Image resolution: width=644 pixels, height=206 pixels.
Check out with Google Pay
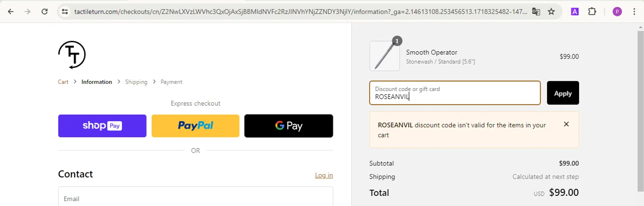(289, 126)
